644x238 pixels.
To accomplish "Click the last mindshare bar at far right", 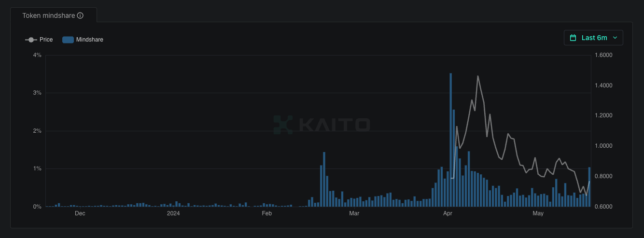I will pos(589,187).
